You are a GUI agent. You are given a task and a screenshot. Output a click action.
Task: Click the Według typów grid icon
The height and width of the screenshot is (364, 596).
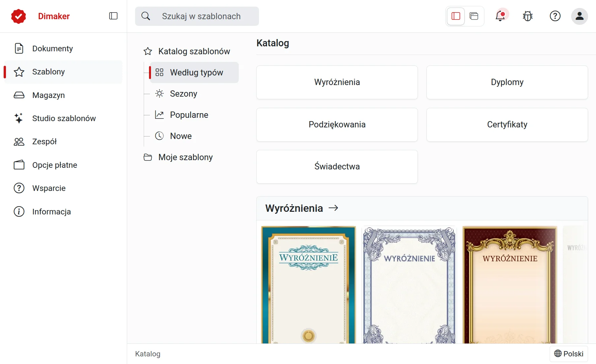tap(160, 72)
